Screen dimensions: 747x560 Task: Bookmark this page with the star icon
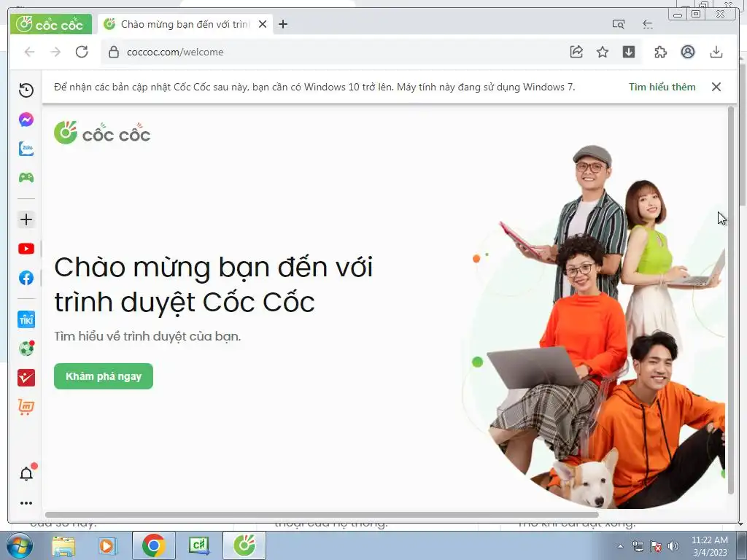click(x=603, y=52)
